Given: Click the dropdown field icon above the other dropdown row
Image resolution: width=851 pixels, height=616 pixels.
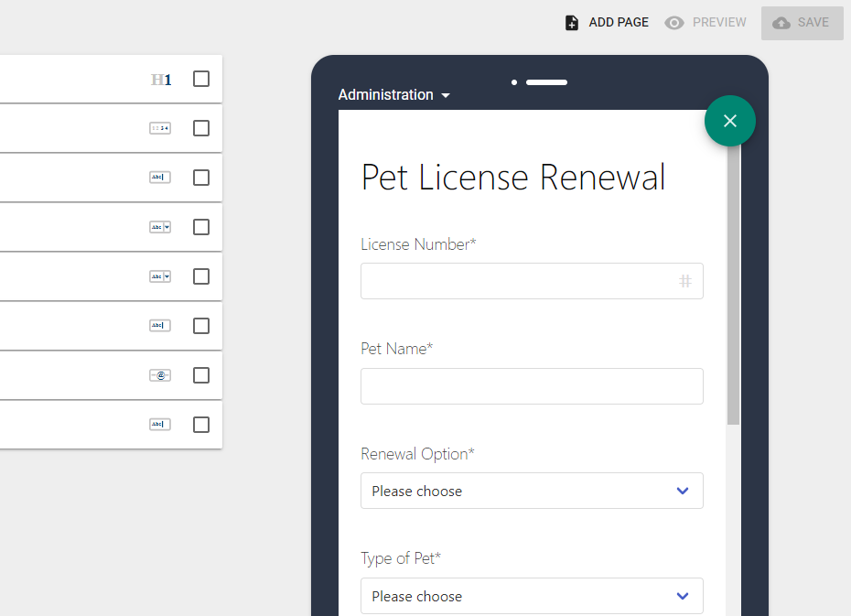Looking at the screenshot, I should (x=160, y=227).
